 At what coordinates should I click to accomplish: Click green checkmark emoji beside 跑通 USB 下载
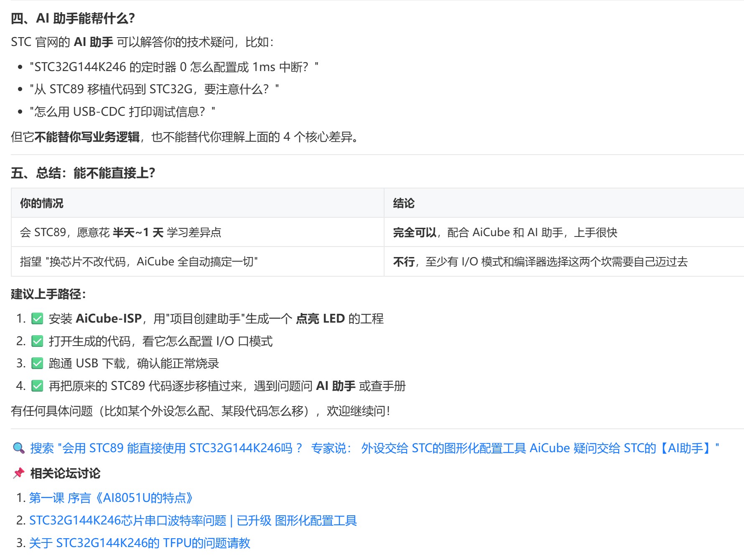pyautogui.click(x=37, y=364)
